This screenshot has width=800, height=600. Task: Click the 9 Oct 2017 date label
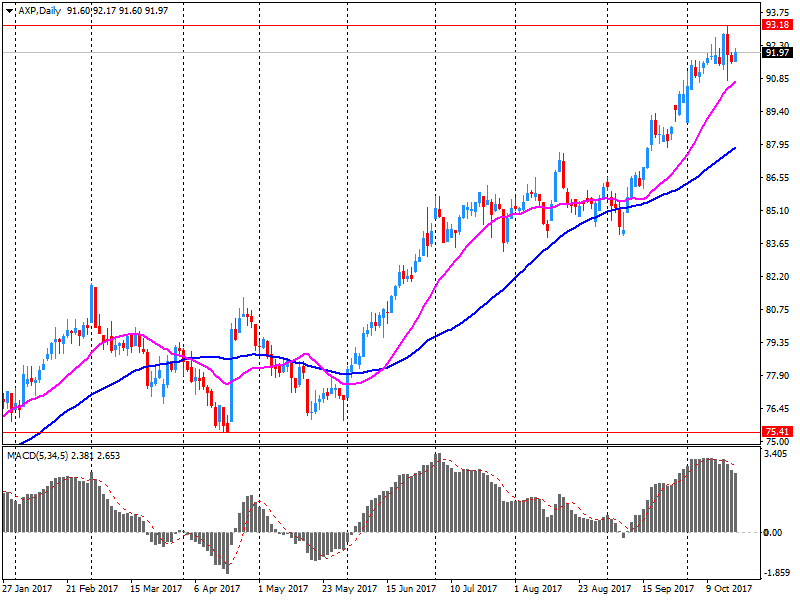730,589
